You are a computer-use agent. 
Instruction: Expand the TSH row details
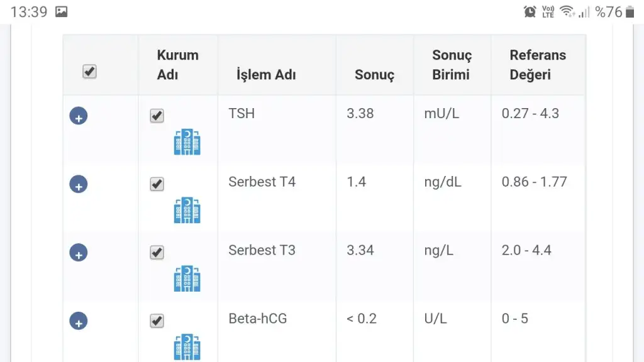[79, 116]
